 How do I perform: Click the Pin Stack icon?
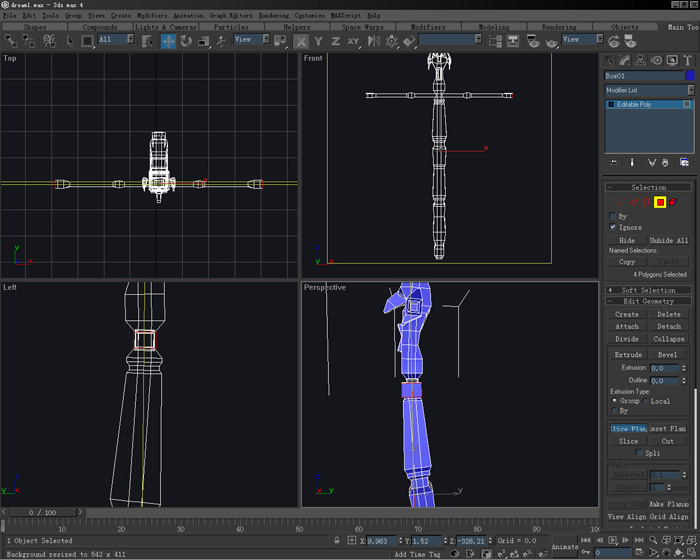(x=613, y=163)
